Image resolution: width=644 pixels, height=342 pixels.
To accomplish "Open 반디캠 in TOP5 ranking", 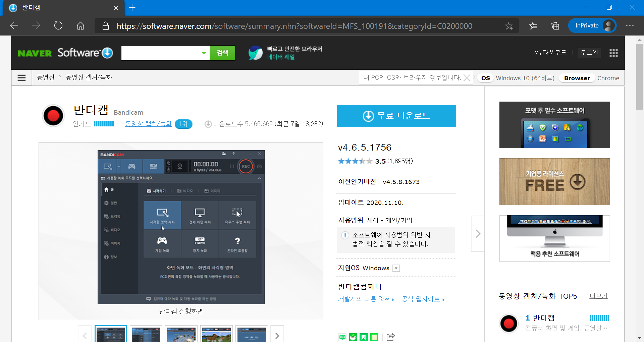I will (543, 318).
